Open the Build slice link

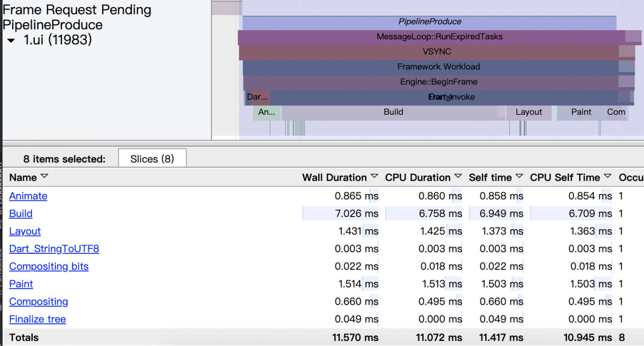[x=21, y=214]
